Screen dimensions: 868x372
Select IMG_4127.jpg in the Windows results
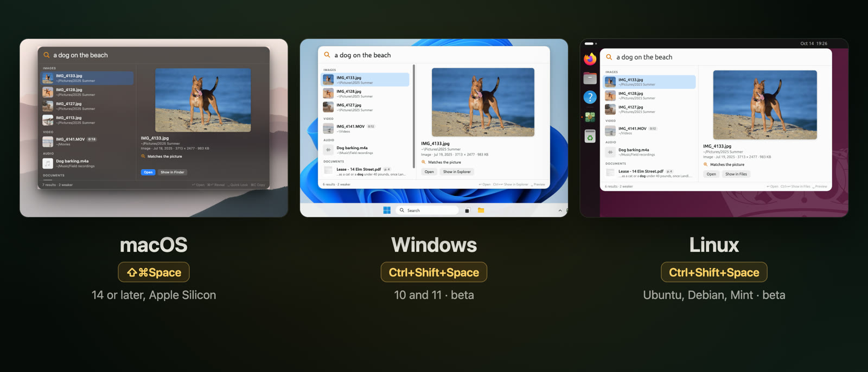[x=366, y=107]
